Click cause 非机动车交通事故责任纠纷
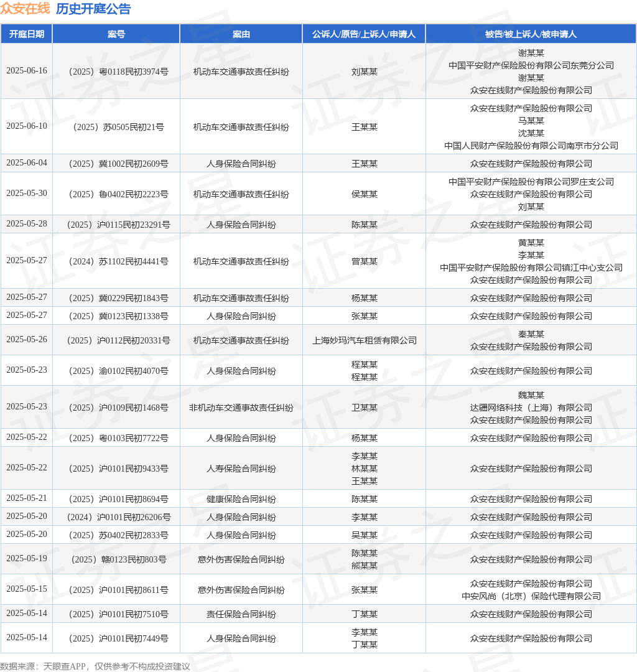The width and height of the screenshot is (637, 672). pyautogui.click(x=241, y=408)
